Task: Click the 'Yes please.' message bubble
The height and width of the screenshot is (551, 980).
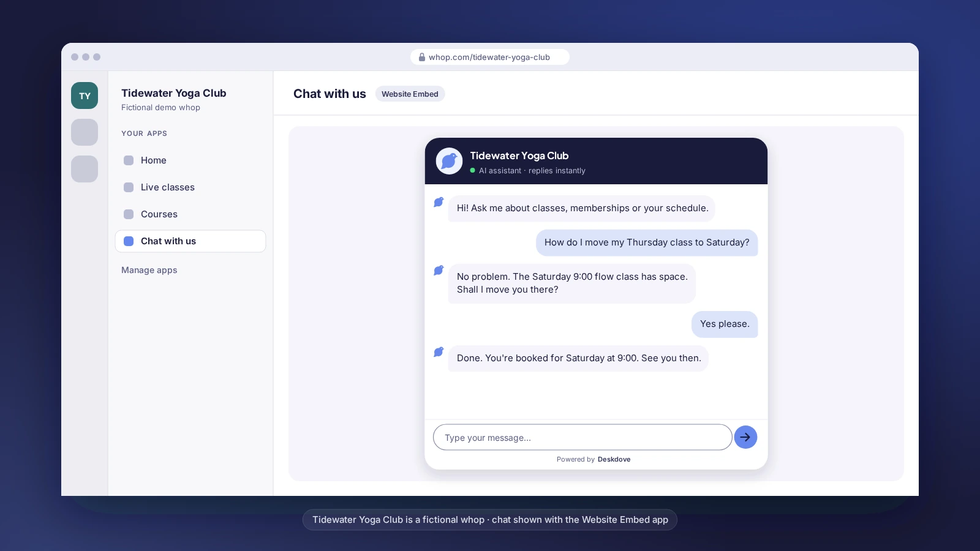Action: coord(725,324)
